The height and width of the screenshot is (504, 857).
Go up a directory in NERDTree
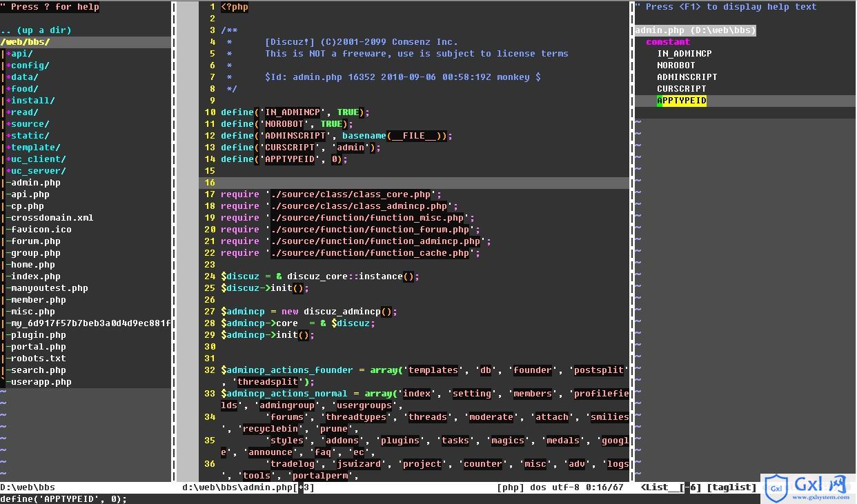click(36, 30)
